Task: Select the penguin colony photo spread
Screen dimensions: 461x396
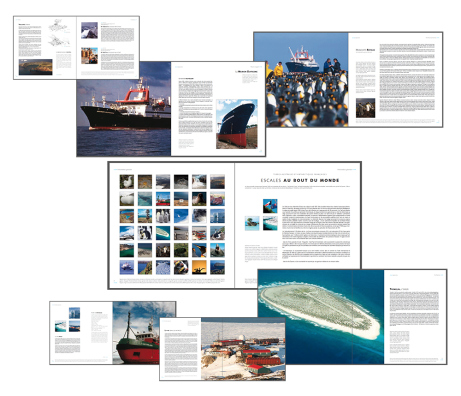Action: click(x=348, y=80)
